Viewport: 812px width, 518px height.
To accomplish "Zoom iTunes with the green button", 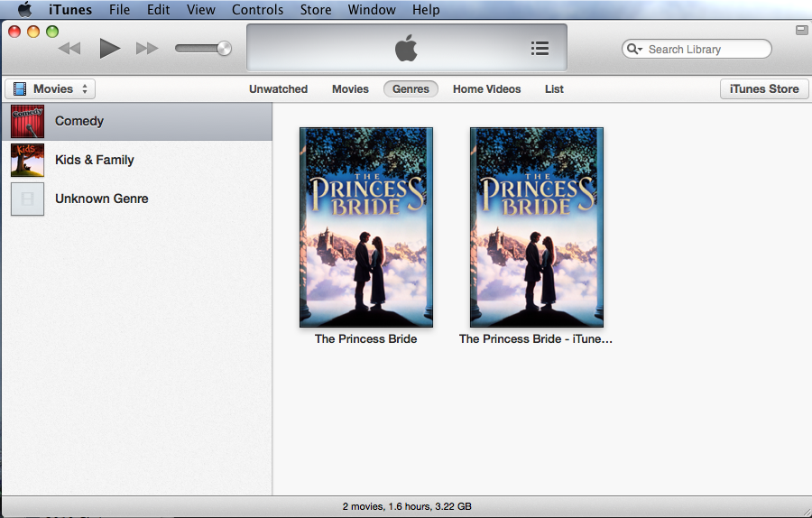I will (52, 32).
